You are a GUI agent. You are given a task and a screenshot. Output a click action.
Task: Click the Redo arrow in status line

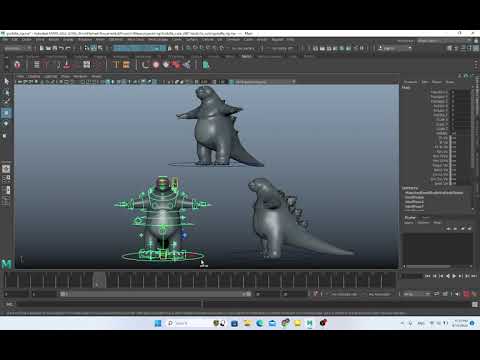(68, 48)
